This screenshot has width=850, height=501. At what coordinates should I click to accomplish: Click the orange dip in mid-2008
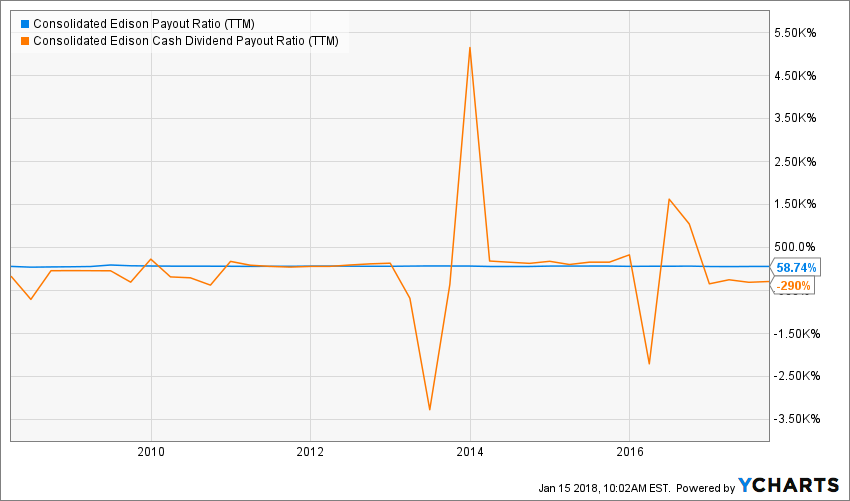click(x=31, y=299)
